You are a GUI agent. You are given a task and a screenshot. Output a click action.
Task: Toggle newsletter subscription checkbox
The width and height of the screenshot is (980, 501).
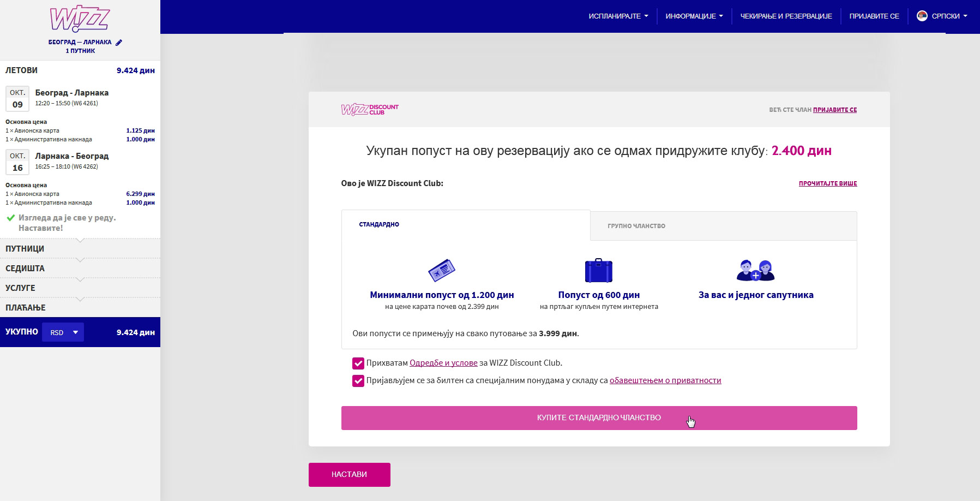tap(358, 381)
